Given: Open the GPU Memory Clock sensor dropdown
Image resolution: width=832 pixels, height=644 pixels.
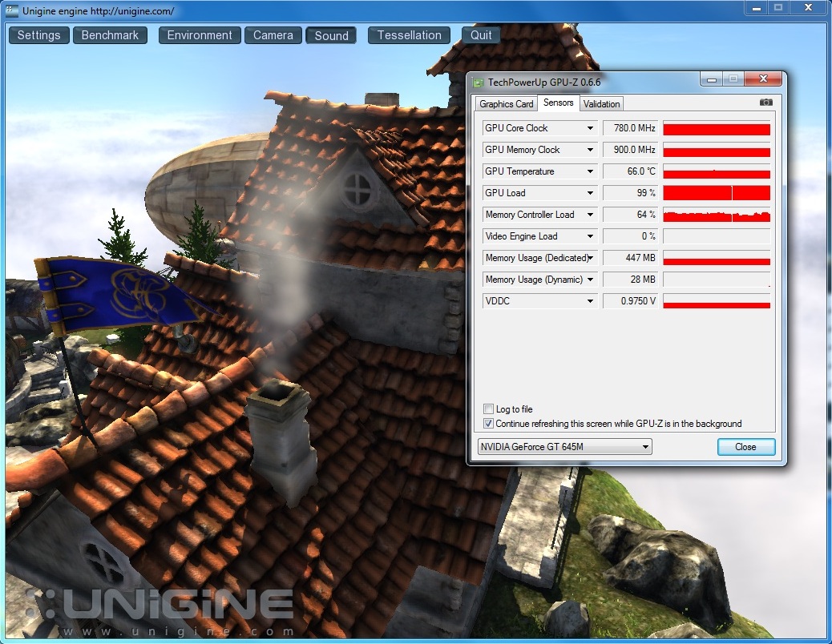Looking at the screenshot, I should pyautogui.click(x=590, y=150).
